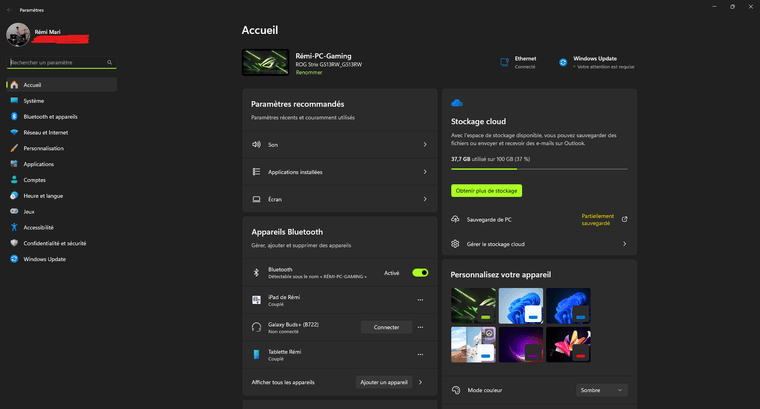Click the Windows Update icon in header
Screen dimensions: 760x409
coord(564,62)
